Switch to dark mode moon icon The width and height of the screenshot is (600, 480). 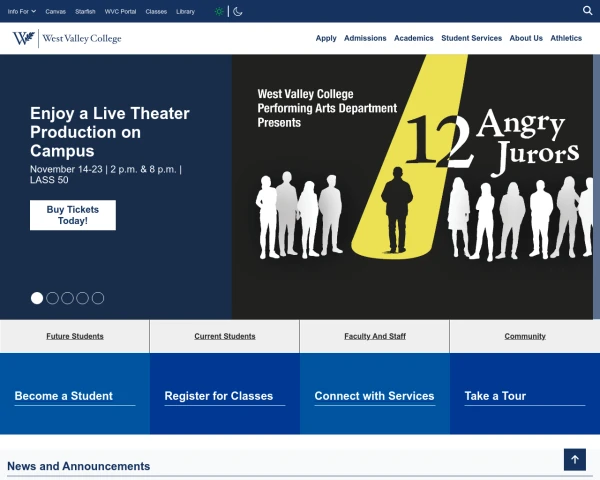(238, 11)
